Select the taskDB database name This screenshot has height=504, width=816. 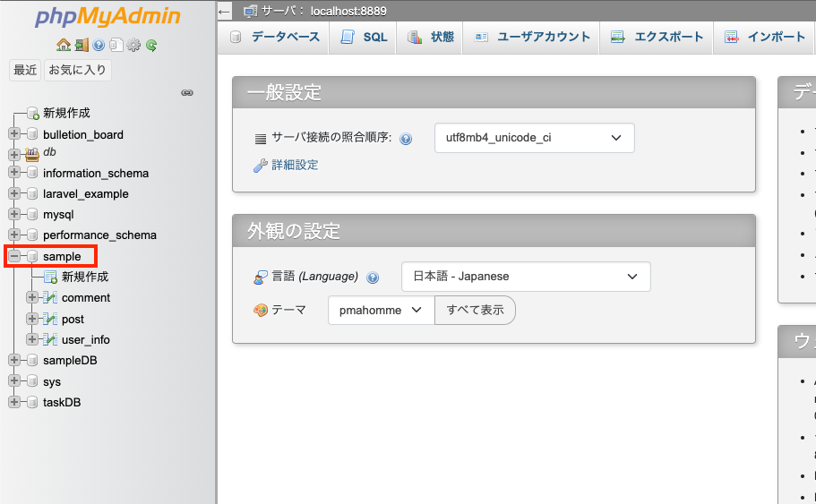point(62,403)
